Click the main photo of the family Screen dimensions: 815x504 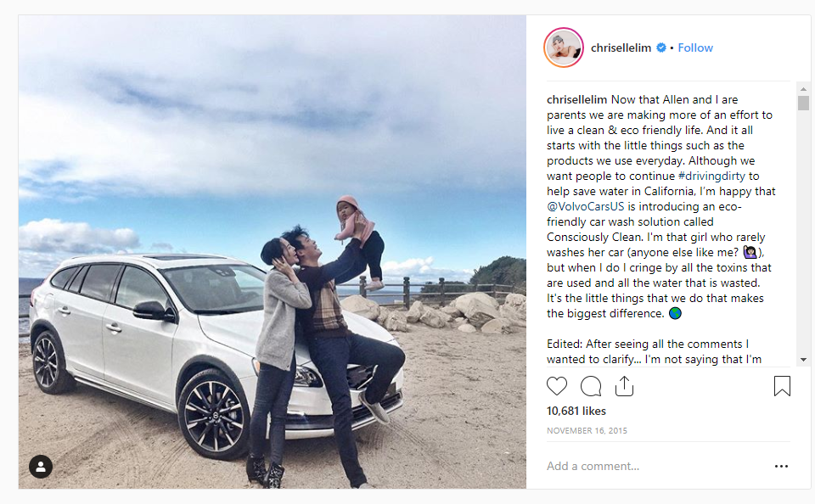(273, 252)
